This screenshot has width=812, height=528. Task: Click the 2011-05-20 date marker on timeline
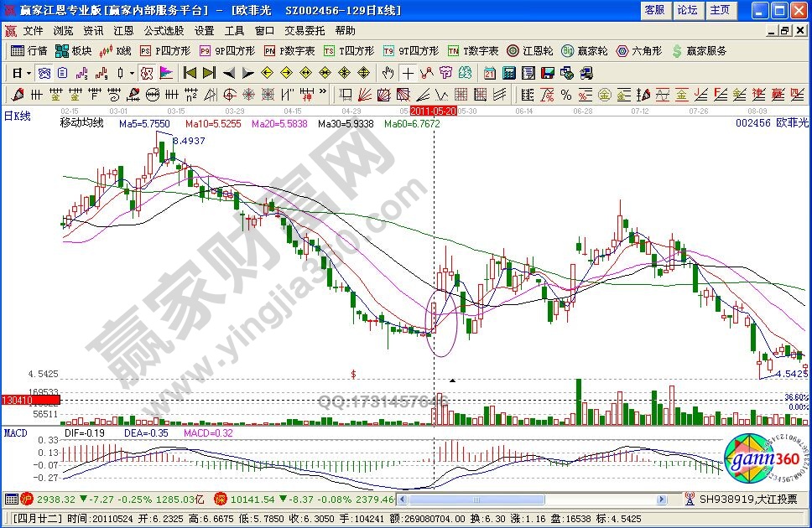coord(433,111)
